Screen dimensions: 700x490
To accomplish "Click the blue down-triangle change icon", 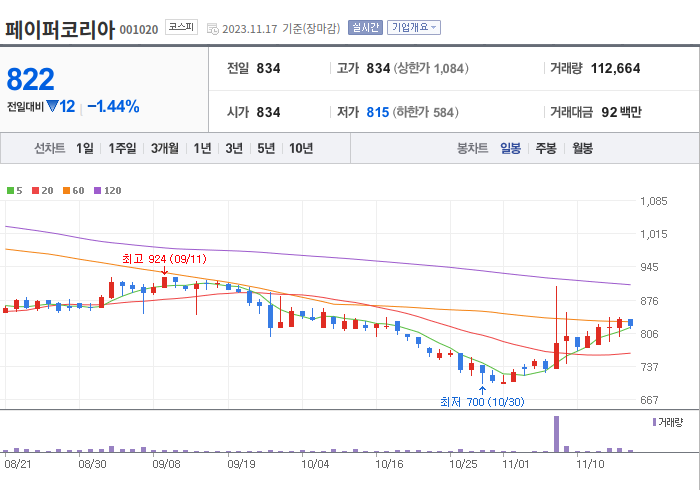I will (x=52, y=106).
